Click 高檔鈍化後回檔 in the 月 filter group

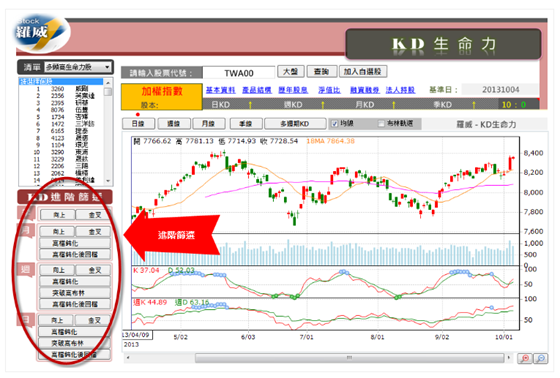click(75, 254)
